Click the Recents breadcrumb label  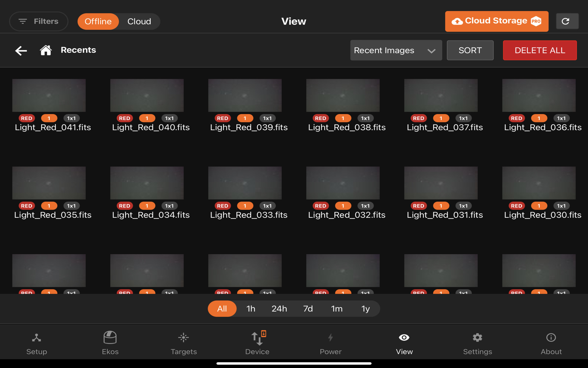point(78,50)
